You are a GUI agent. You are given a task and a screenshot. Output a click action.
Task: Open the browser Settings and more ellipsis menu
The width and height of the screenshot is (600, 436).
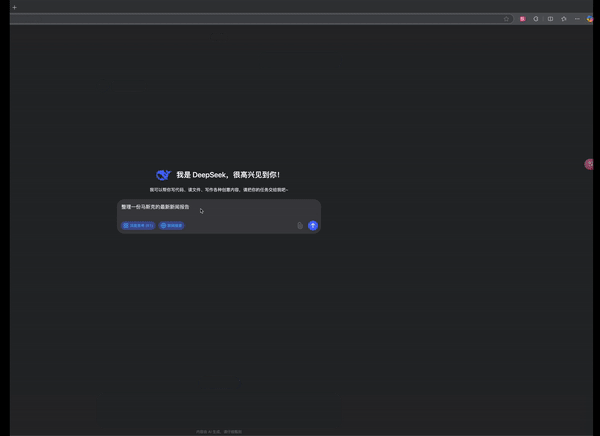click(577, 19)
